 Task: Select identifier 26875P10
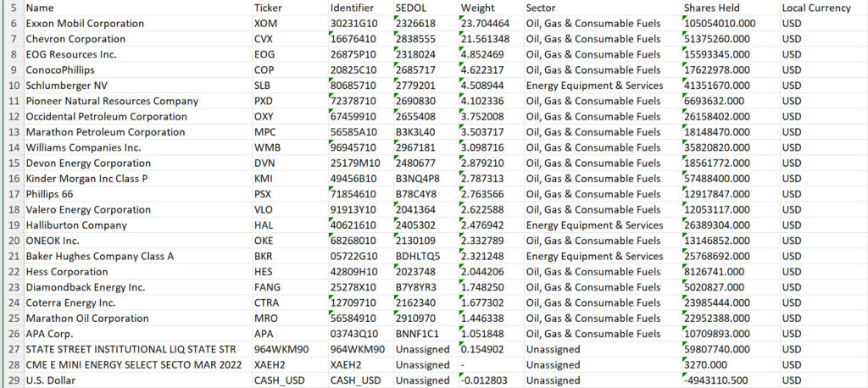point(360,55)
